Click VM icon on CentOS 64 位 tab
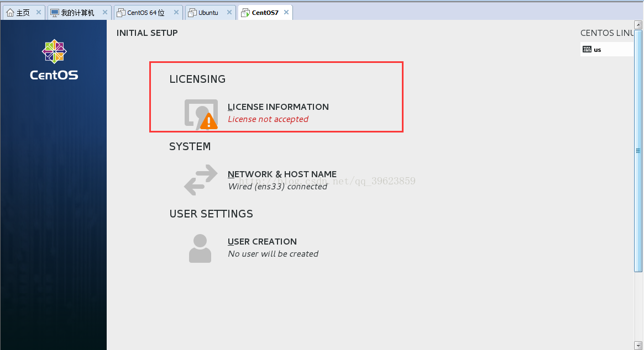 (121, 13)
